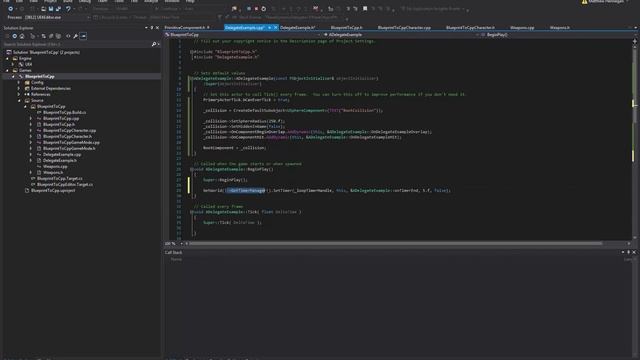Select BlueprintToCpp.uproject in Solution Explorer
The width and height of the screenshot is (640, 360).
click(53, 191)
